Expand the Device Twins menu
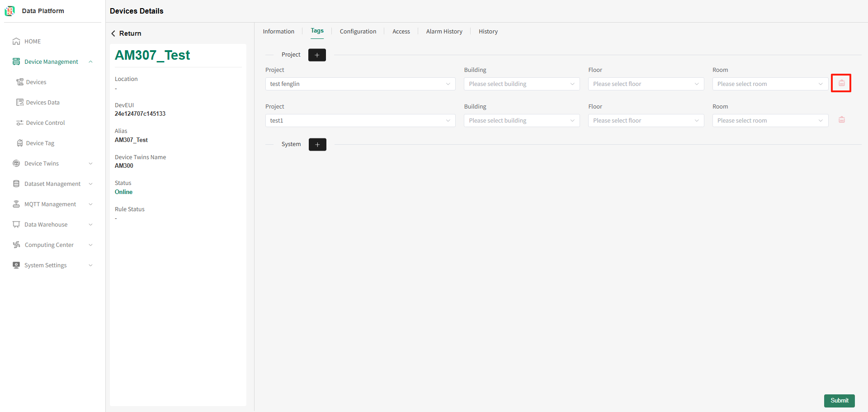 click(90, 164)
